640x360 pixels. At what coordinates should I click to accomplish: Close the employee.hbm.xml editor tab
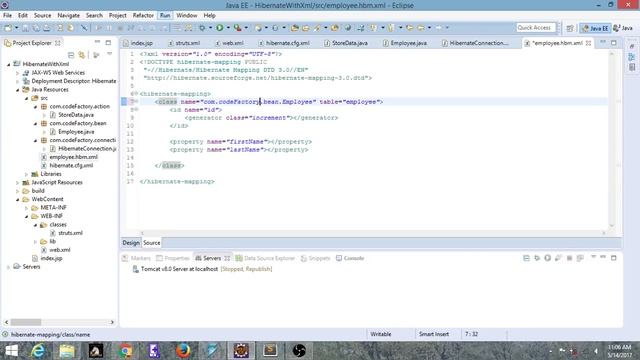pos(588,43)
